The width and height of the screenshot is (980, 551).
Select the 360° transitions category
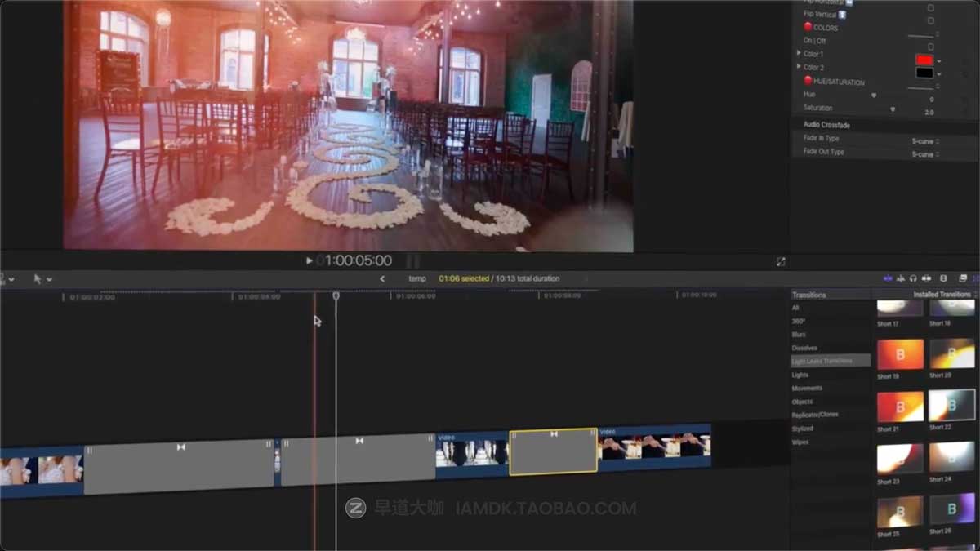tap(800, 321)
